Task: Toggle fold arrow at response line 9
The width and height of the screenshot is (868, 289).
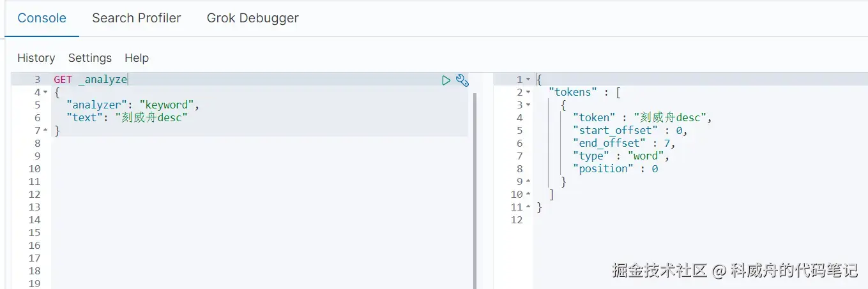Action: (x=528, y=182)
